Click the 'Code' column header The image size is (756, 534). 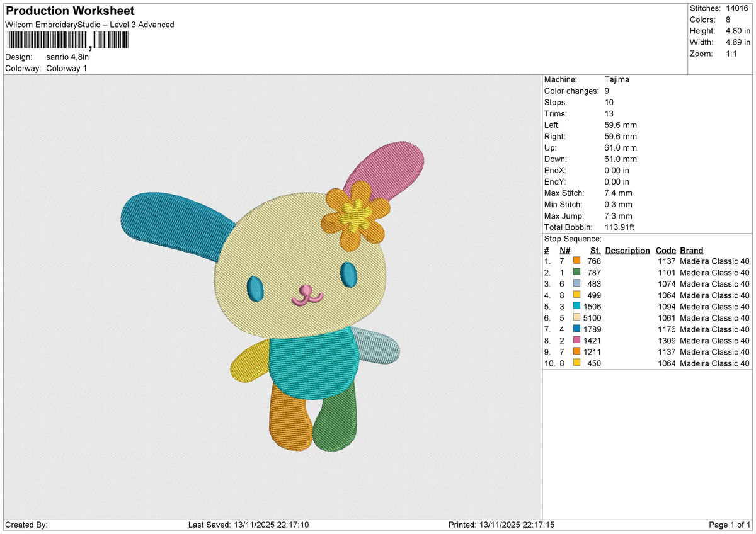(x=666, y=251)
